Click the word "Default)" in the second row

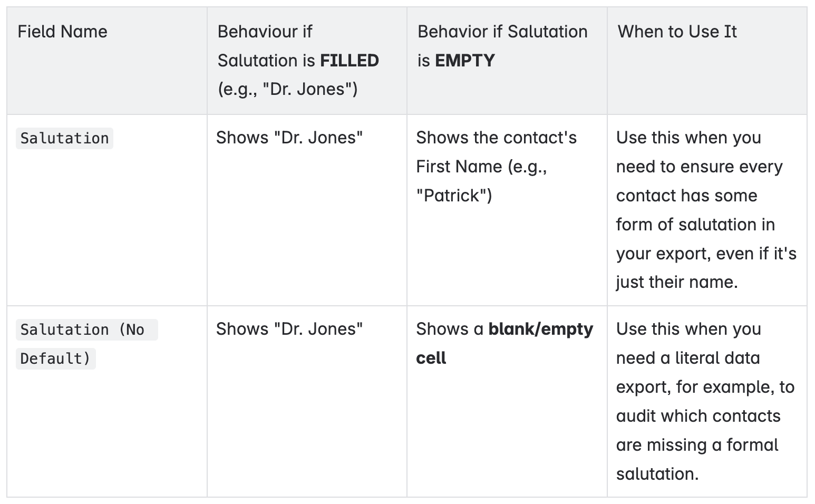pos(56,358)
